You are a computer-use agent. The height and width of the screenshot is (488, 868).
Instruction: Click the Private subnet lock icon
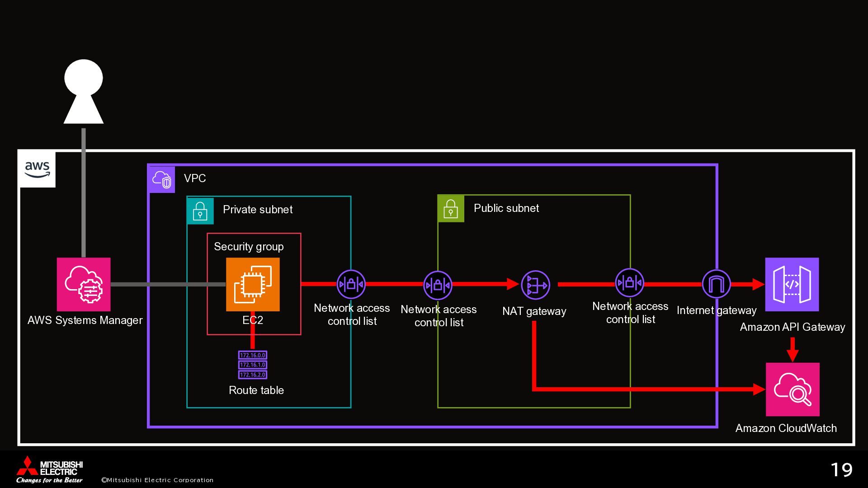click(200, 211)
